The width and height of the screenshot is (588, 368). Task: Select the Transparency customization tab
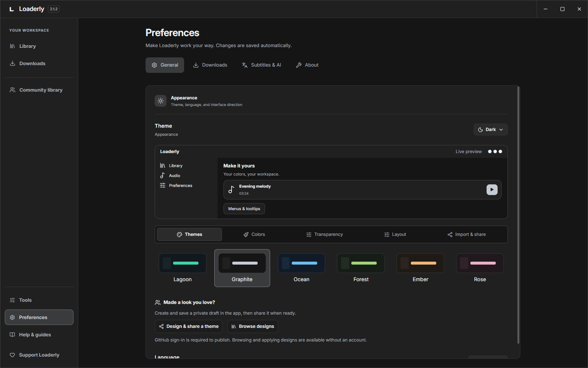[325, 234]
